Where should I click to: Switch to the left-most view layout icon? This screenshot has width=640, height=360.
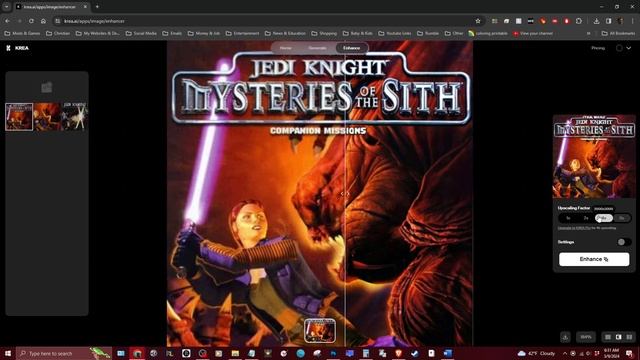(x=608, y=337)
